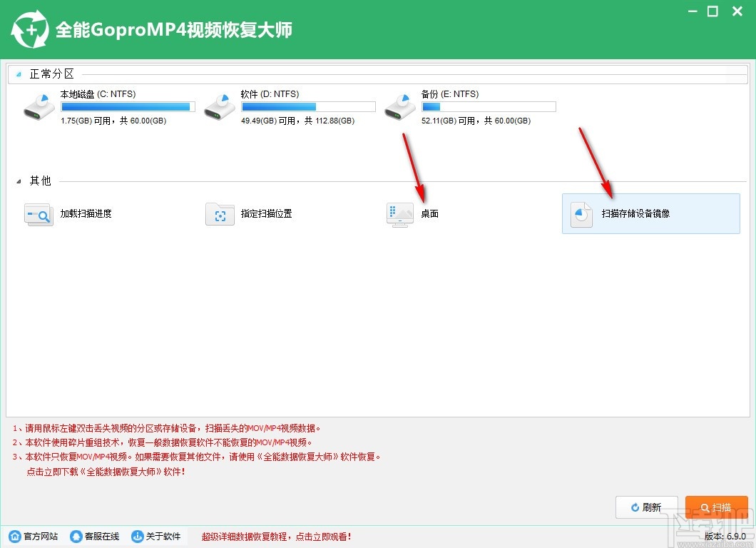
Task: Click the 刷新 refresh button
Action: (x=647, y=507)
